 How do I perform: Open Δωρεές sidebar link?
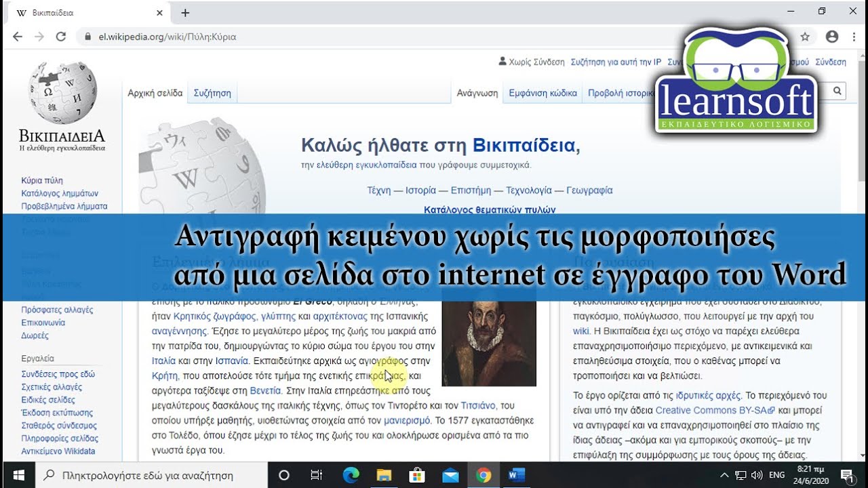[35, 335]
